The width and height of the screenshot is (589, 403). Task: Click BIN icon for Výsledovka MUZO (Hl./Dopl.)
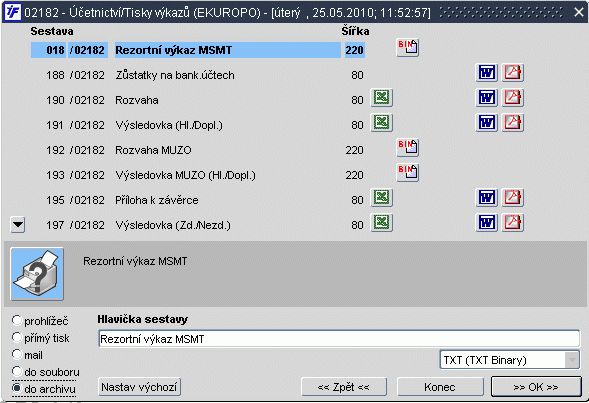coord(408,172)
